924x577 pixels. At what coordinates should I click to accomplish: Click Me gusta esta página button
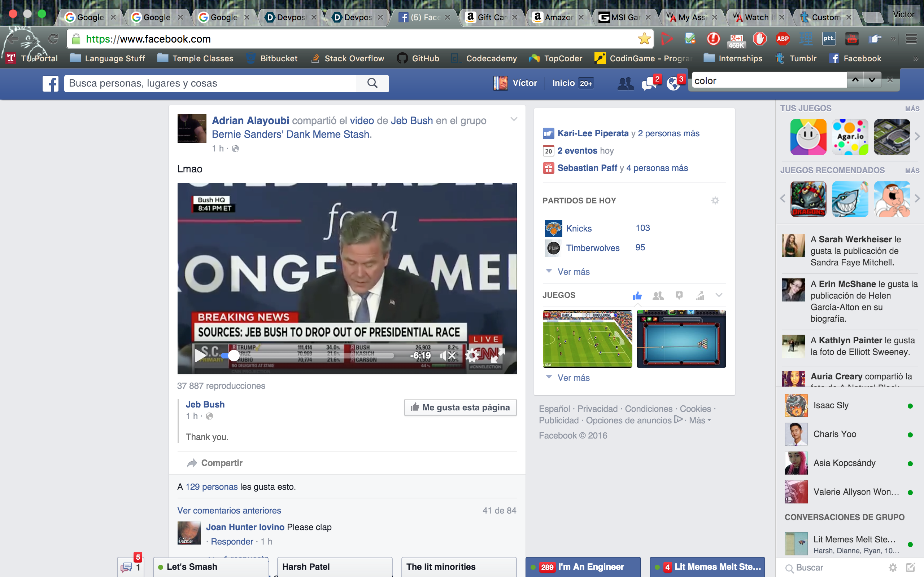point(460,407)
